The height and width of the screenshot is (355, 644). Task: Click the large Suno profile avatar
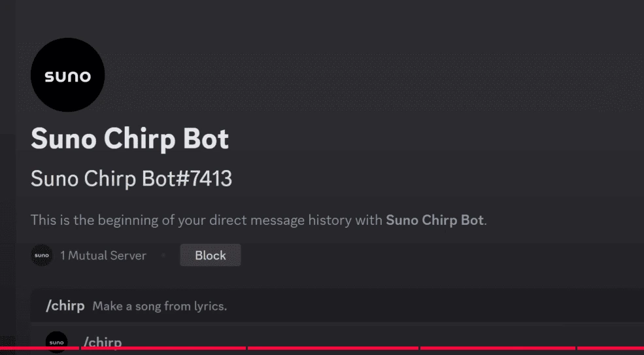click(67, 75)
